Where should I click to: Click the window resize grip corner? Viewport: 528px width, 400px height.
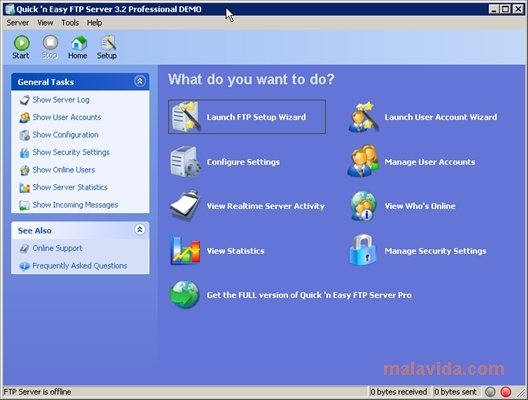pos(522,393)
